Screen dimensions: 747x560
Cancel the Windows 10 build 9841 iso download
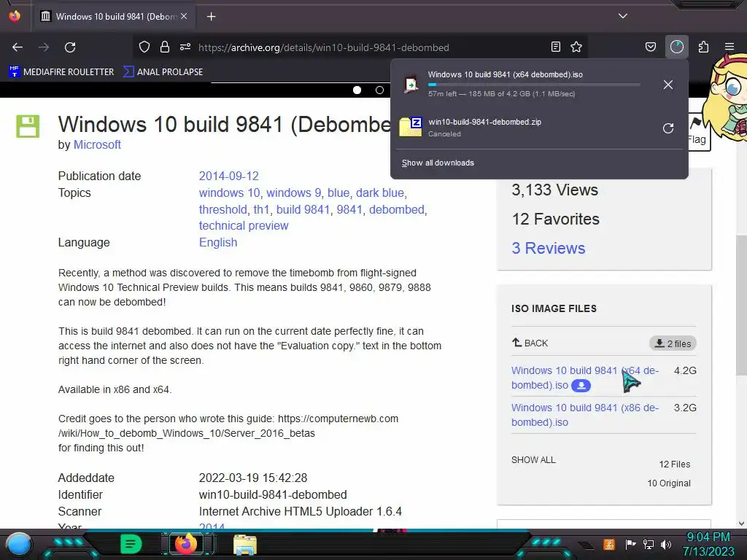tap(668, 85)
